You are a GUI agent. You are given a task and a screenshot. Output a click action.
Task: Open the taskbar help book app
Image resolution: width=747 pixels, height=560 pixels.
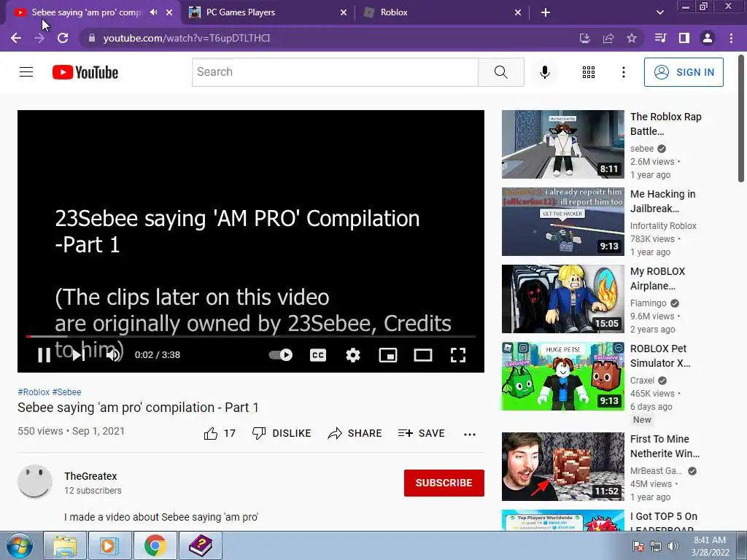[x=201, y=545]
